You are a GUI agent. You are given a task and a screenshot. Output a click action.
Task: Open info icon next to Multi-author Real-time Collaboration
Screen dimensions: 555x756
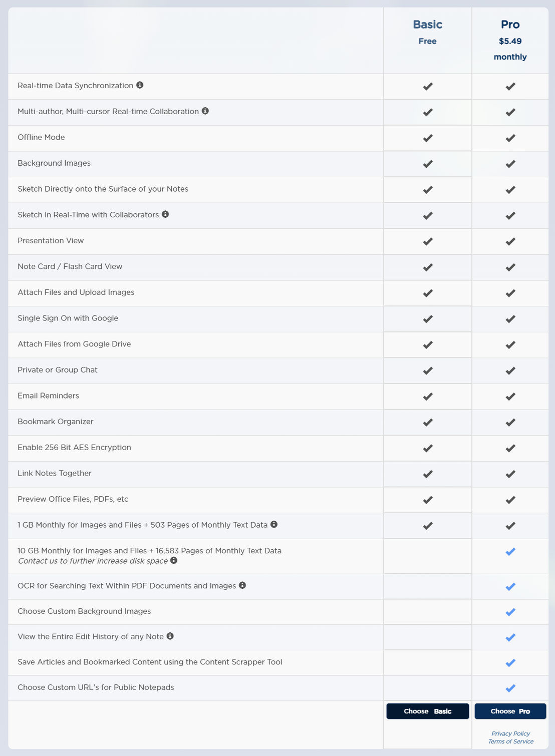click(x=205, y=111)
